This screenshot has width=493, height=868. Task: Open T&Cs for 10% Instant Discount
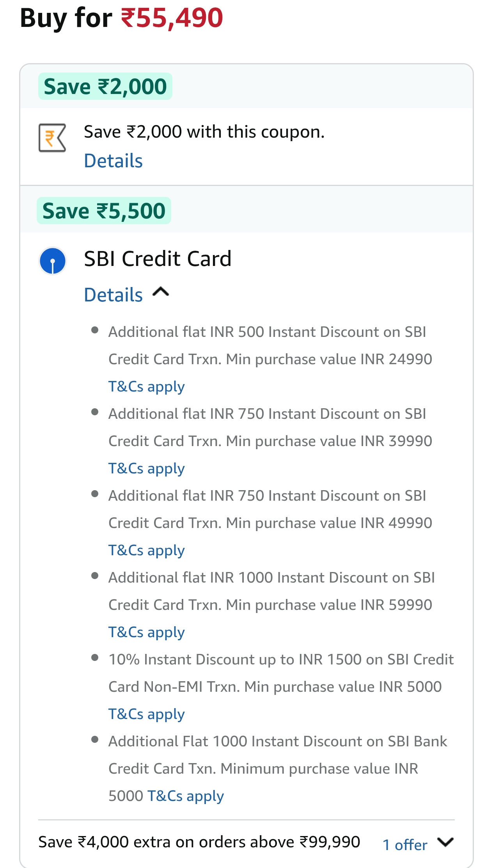pos(146,714)
